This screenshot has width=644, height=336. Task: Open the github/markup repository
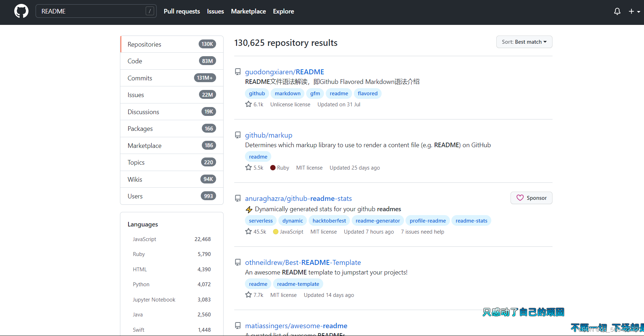click(269, 135)
